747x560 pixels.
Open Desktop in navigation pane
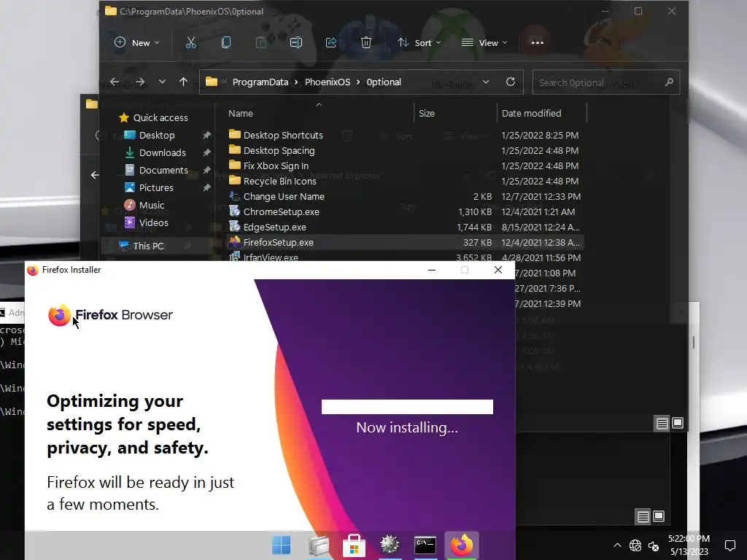(157, 135)
